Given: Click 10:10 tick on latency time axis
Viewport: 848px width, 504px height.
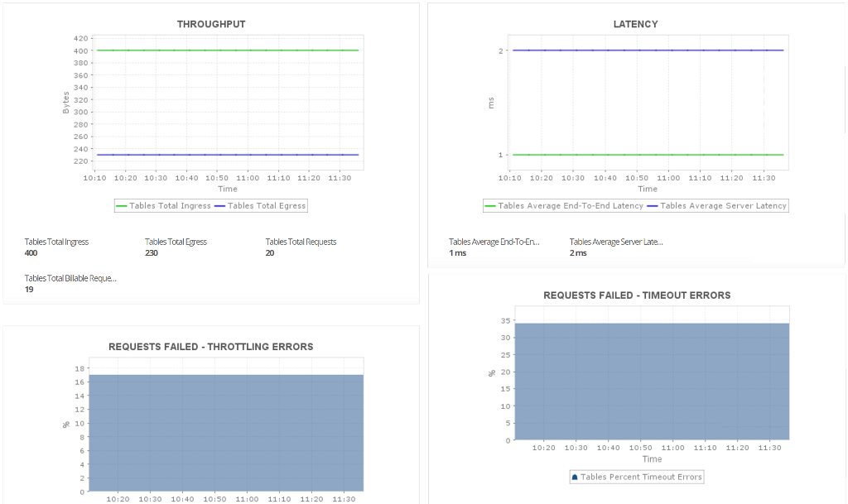Looking at the screenshot, I should pyautogui.click(x=510, y=178).
